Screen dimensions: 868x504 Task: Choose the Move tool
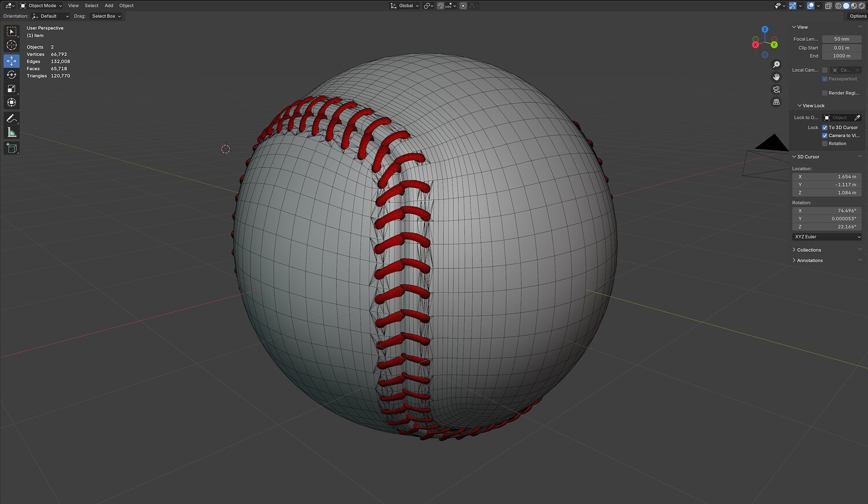12,61
